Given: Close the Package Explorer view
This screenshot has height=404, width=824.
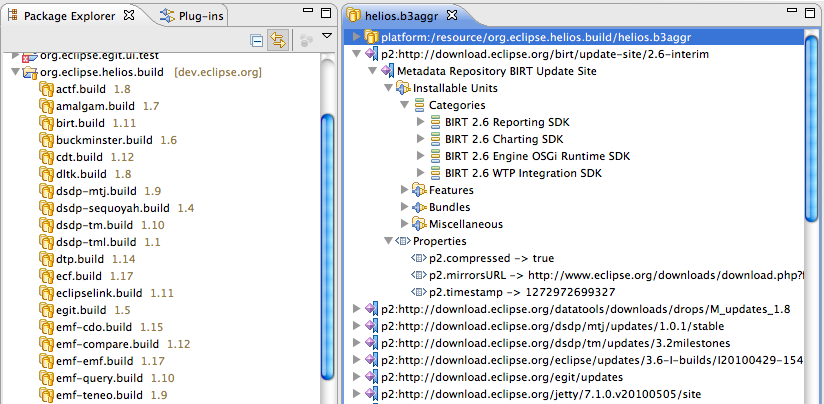Looking at the screenshot, I should (x=129, y=15).
